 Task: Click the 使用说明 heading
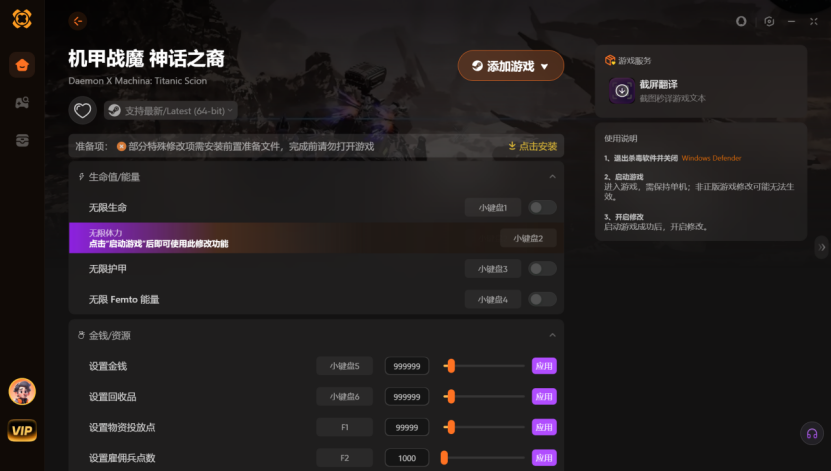(x=621, y=138)
